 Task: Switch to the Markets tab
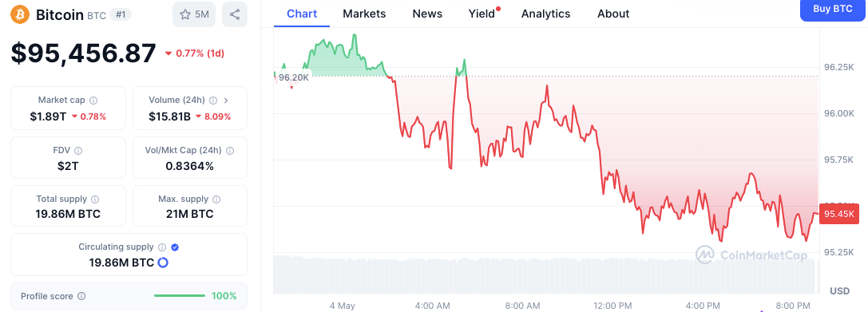[364, 14]
